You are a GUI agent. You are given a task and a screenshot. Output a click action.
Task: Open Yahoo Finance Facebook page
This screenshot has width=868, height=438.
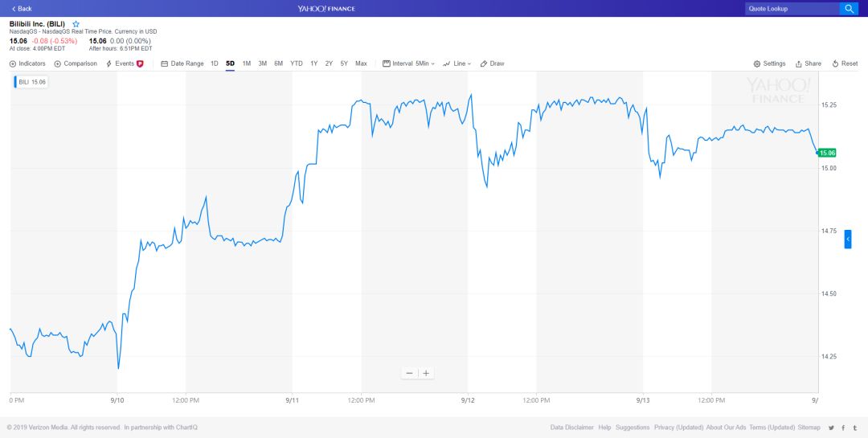(843, 428)
